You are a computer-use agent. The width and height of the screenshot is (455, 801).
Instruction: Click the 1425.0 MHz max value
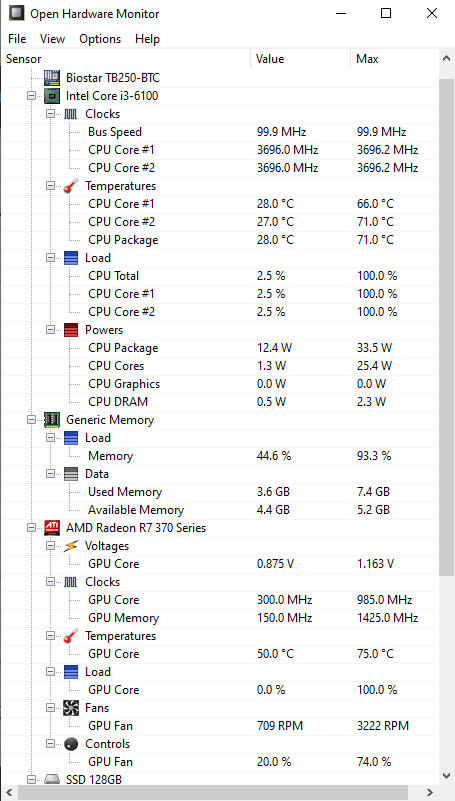coord(388,618)
